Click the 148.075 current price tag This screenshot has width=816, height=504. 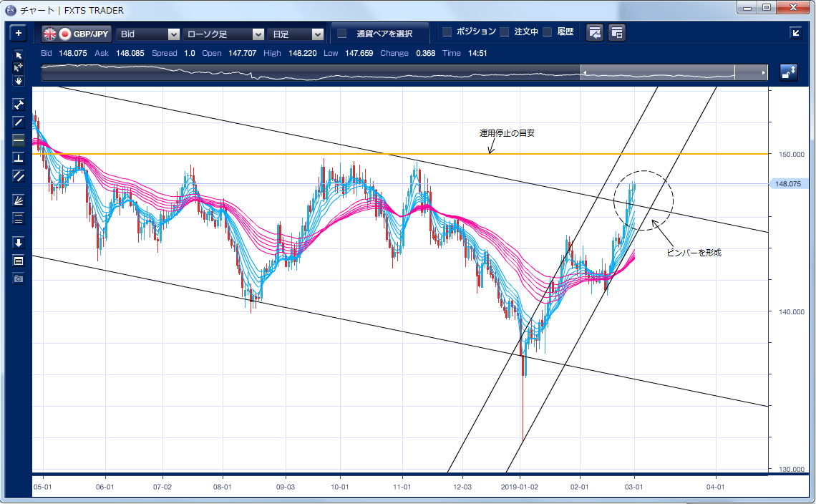point(788,184)
